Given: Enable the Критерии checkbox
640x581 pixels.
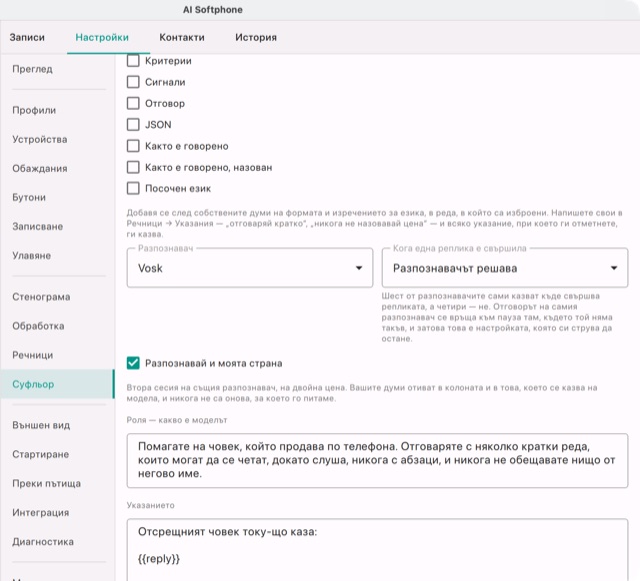Looking at the screenshot, I should (x=133, y=61).
